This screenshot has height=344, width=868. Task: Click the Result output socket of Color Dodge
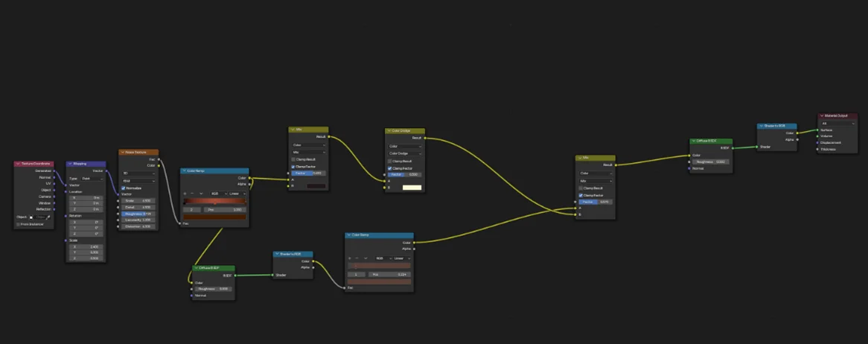[x=425, y=138]
